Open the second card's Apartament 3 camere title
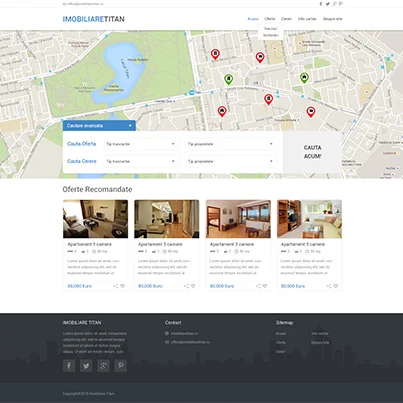 click(160, 244)
